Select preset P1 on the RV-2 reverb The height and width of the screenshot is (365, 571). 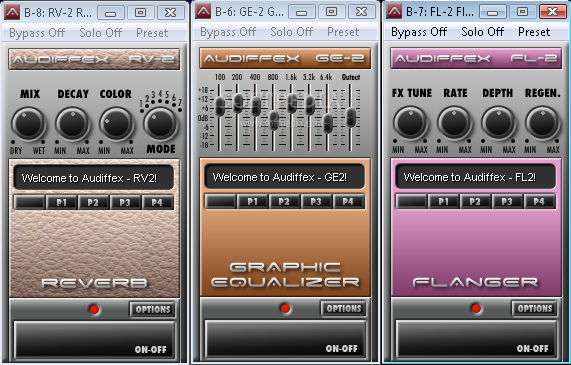click(x=62, y=202)
